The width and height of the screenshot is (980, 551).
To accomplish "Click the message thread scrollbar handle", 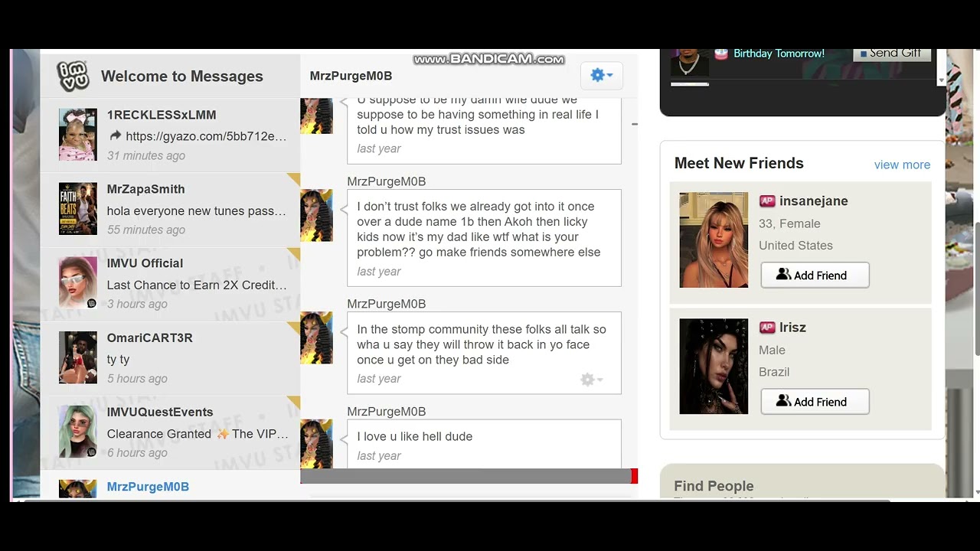I will pos(634,123).
